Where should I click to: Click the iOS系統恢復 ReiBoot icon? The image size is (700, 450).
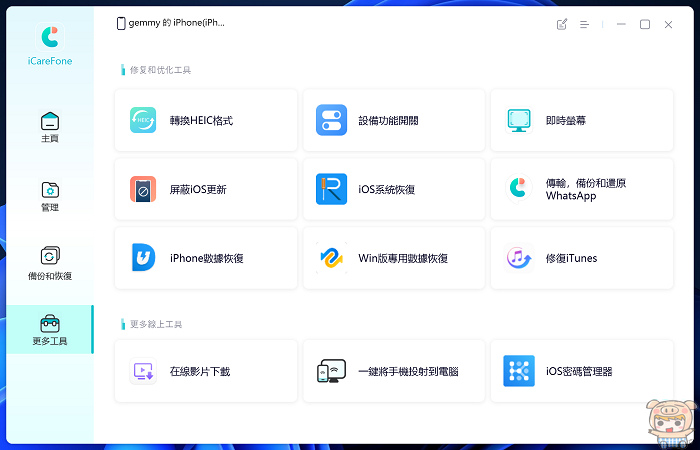coord(331,189)
